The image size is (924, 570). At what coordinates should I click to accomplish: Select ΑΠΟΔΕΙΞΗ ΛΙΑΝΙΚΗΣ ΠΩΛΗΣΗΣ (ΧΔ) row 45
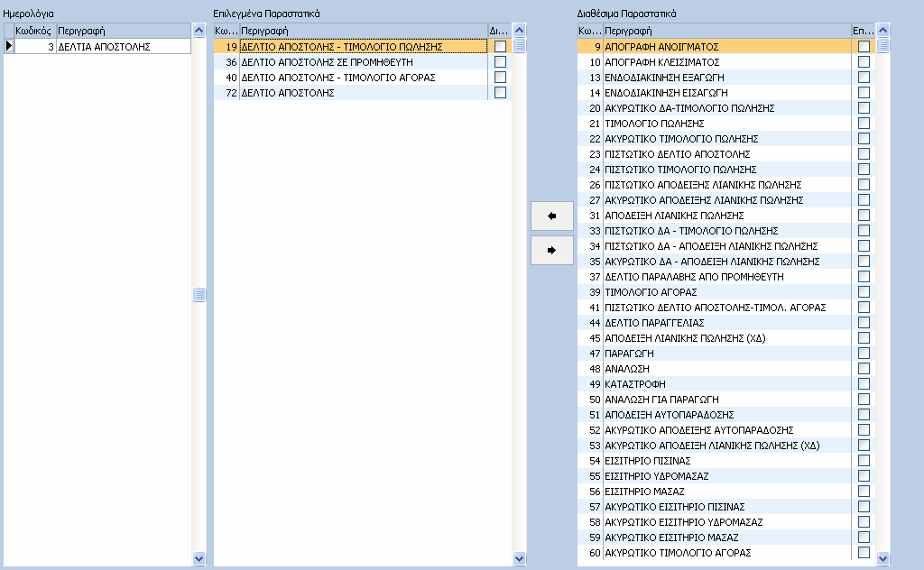point(726,337)
